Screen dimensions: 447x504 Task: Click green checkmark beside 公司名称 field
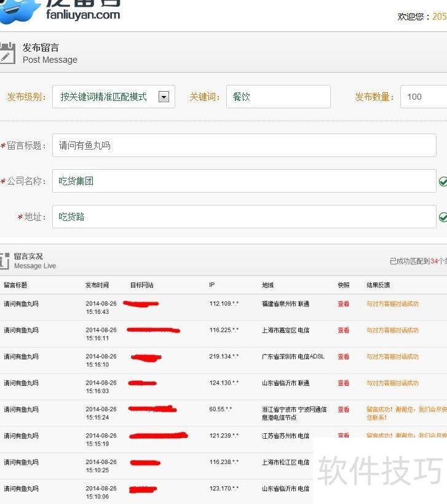click(443, 182)
